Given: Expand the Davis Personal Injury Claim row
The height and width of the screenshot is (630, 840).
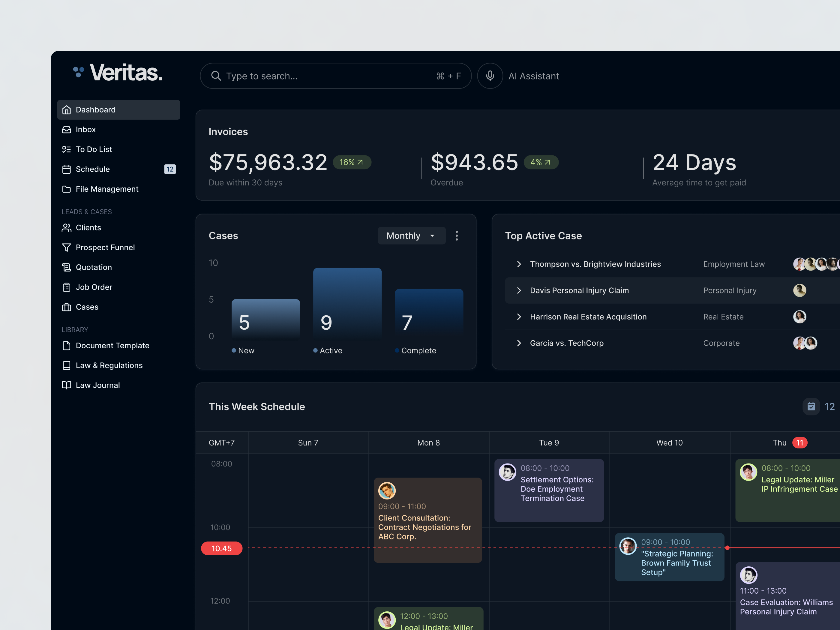Looking at the screenshot, I should [x=519, y=290].
